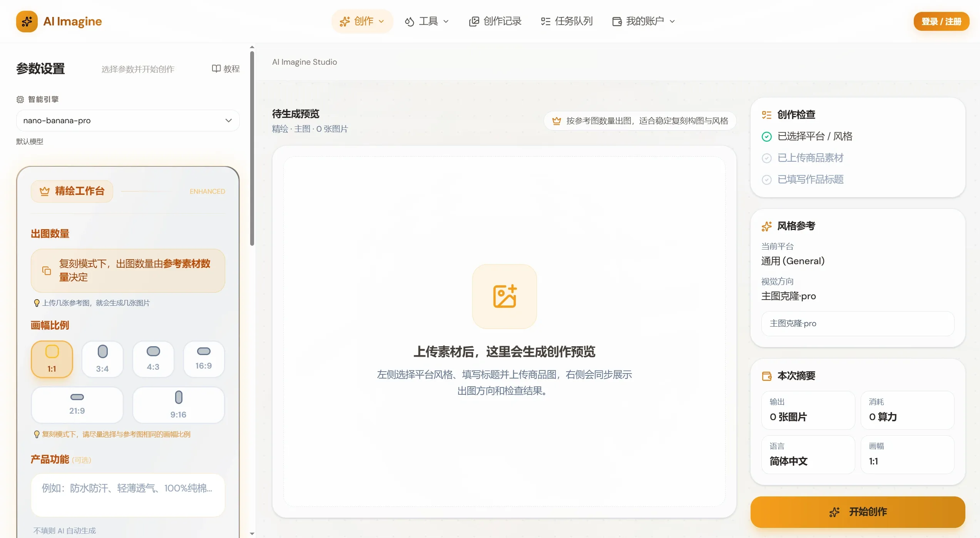Click the crown icon in 按参考图数量出图 badge
Image resolution: width=980 pixels, height=538 pixels.
pos(557,121)
